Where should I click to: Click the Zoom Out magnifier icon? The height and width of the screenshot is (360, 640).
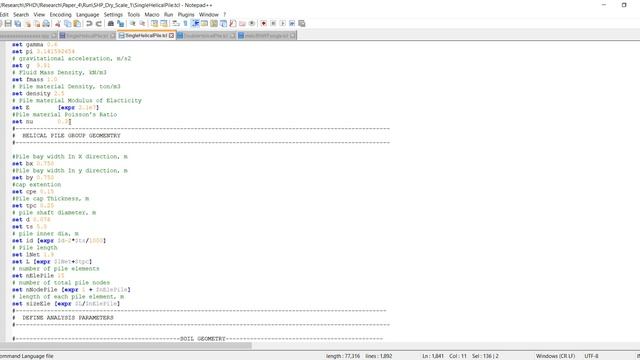point(142,24)
